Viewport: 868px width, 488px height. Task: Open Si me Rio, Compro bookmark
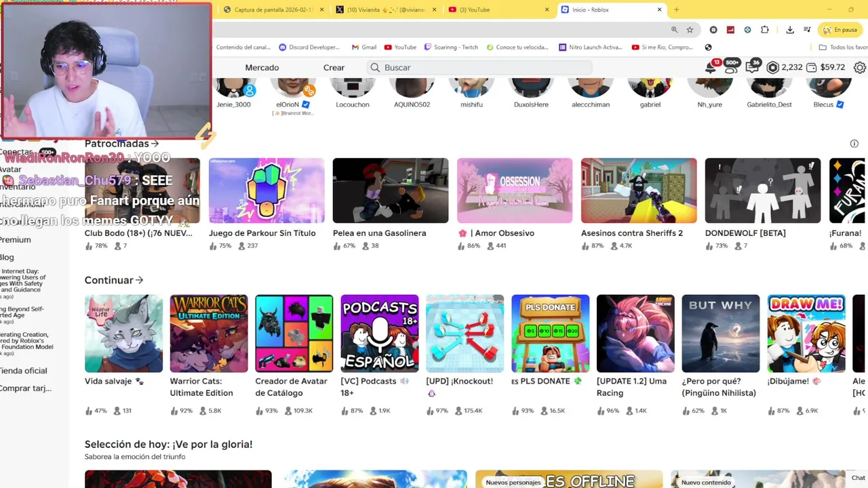coord(662,47)
